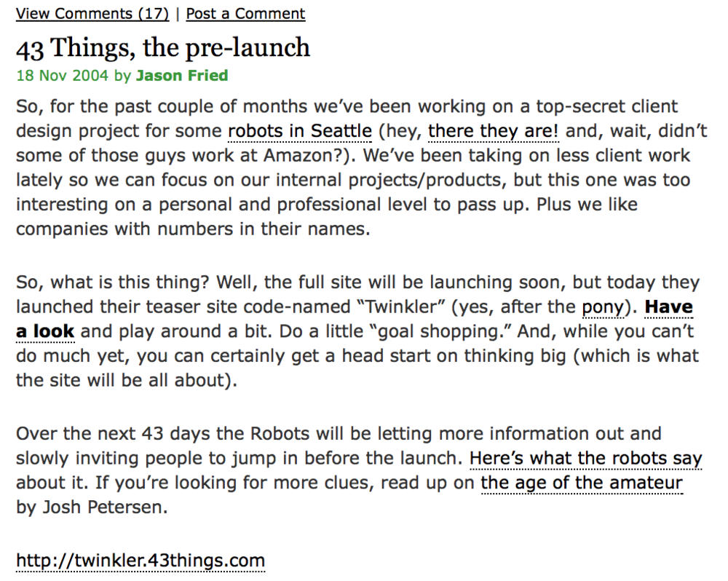Click the headline 43 Things, the pre-launch
This screenshot has height=581, width=728.
click(x=163, y=48)
